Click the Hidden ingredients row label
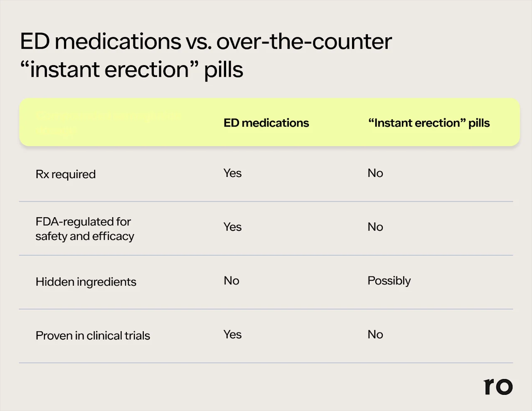 [x=86, y=282]
